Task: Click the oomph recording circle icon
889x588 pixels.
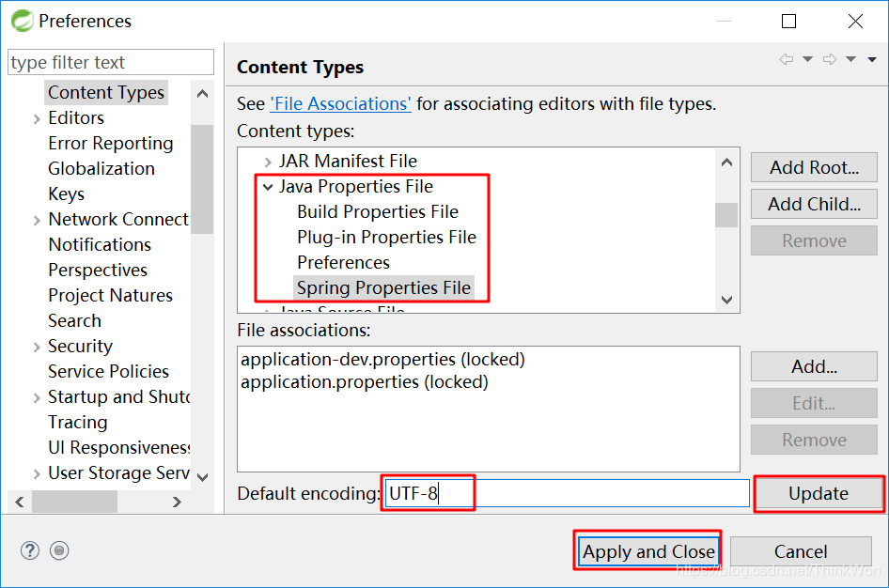Action: click(x=59, y=550)
